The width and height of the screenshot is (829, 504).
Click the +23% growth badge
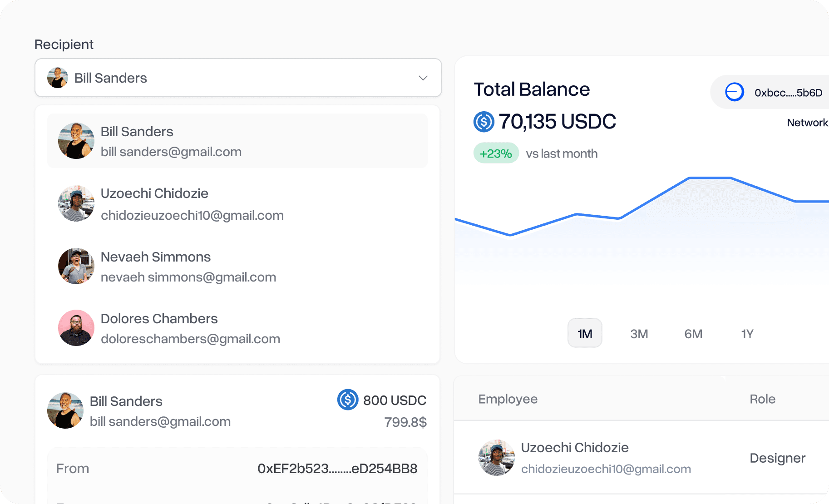[x=496, y=153]
